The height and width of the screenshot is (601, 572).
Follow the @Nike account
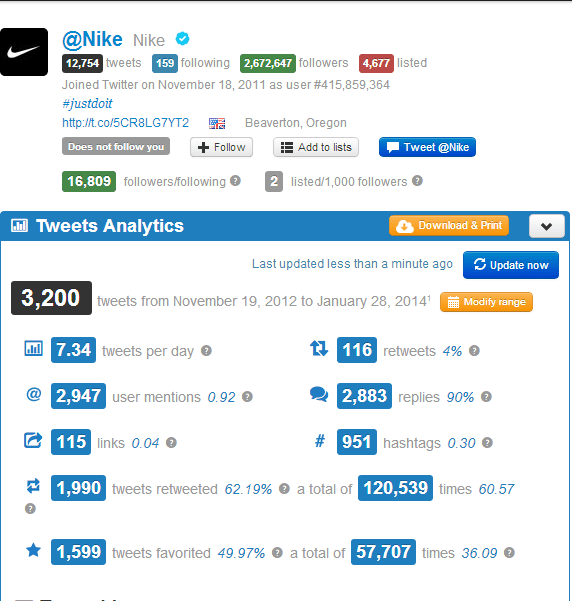point(221,147)
